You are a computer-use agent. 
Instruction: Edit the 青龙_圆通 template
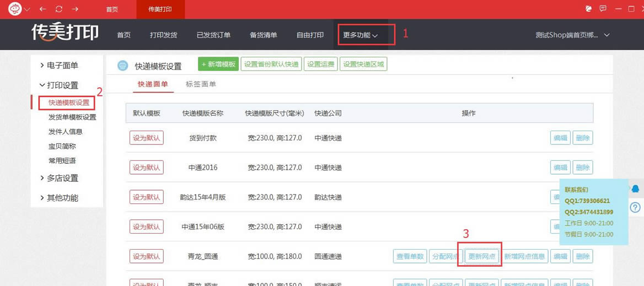tap(560, 256)
